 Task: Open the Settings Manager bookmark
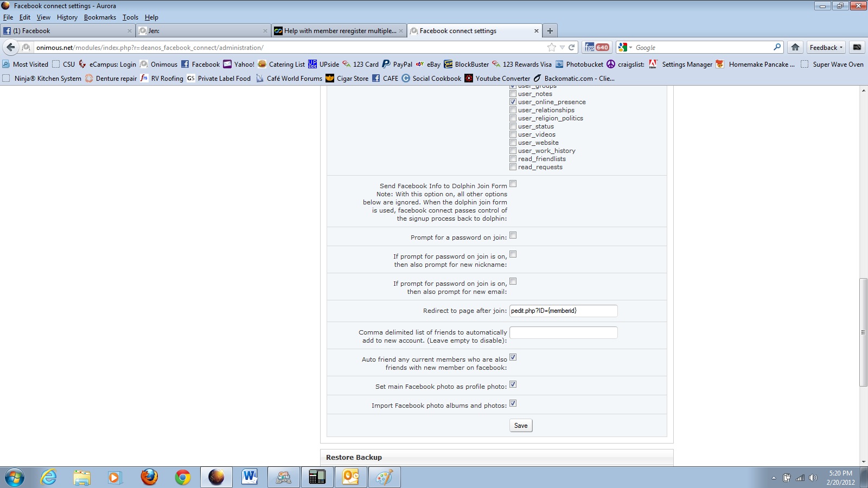[x=680, y=64]
